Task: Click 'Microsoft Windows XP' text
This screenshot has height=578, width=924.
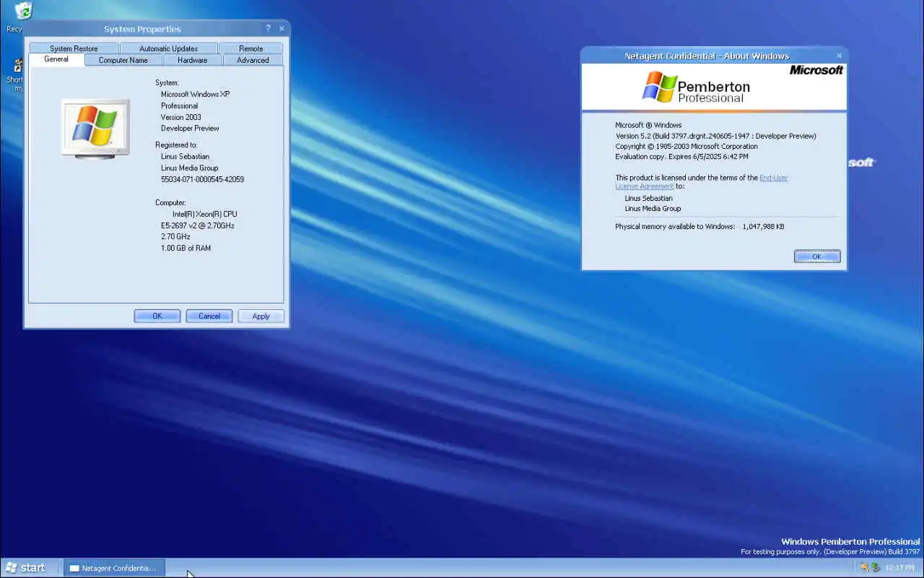Action: click(195, 94)
